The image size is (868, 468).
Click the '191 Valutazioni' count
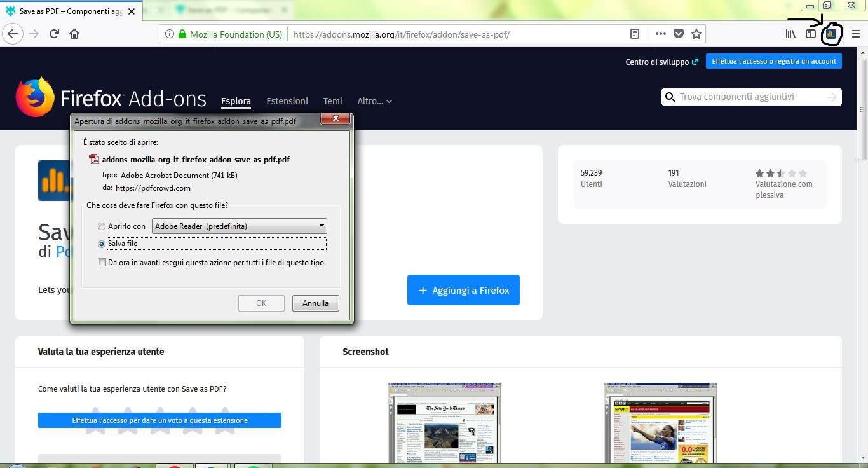coord(687,178)
